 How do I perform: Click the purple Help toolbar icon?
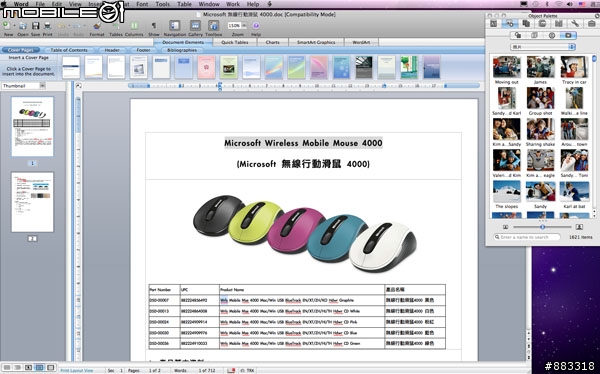click(x=256, y=26)
